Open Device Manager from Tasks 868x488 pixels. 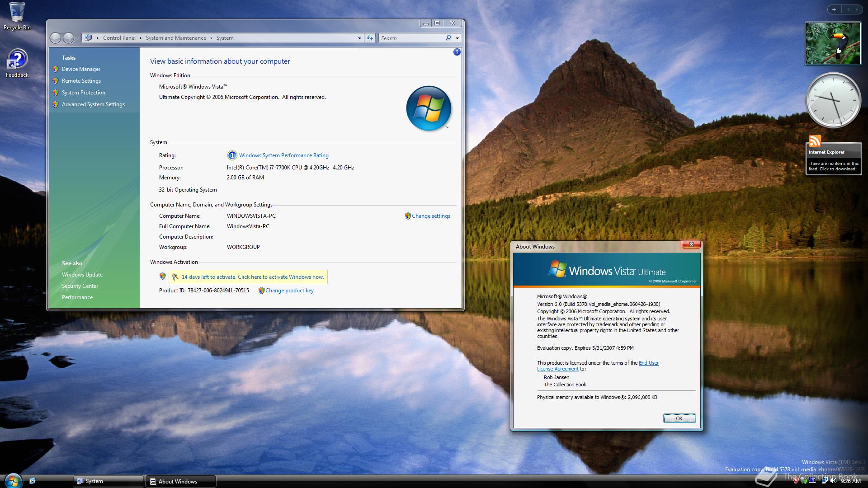point(81,69)
